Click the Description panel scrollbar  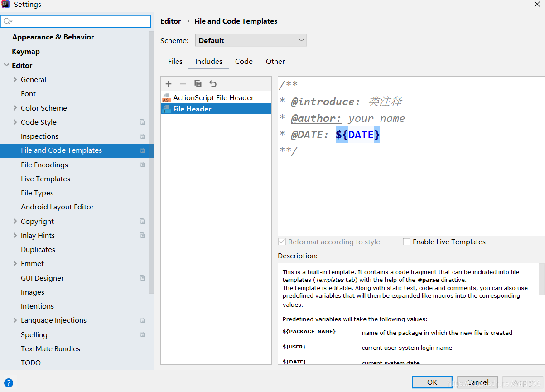pyautogui.click(x=542, y=280)
